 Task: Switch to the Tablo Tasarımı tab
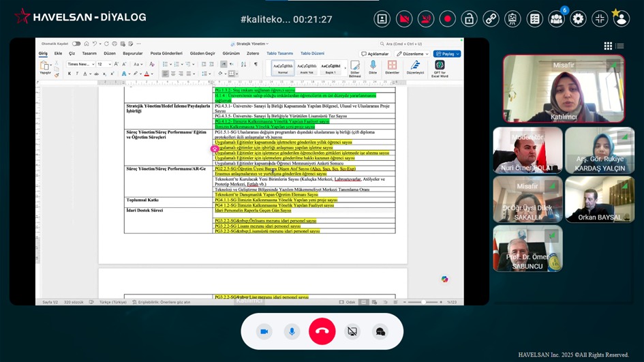(279, 53)
